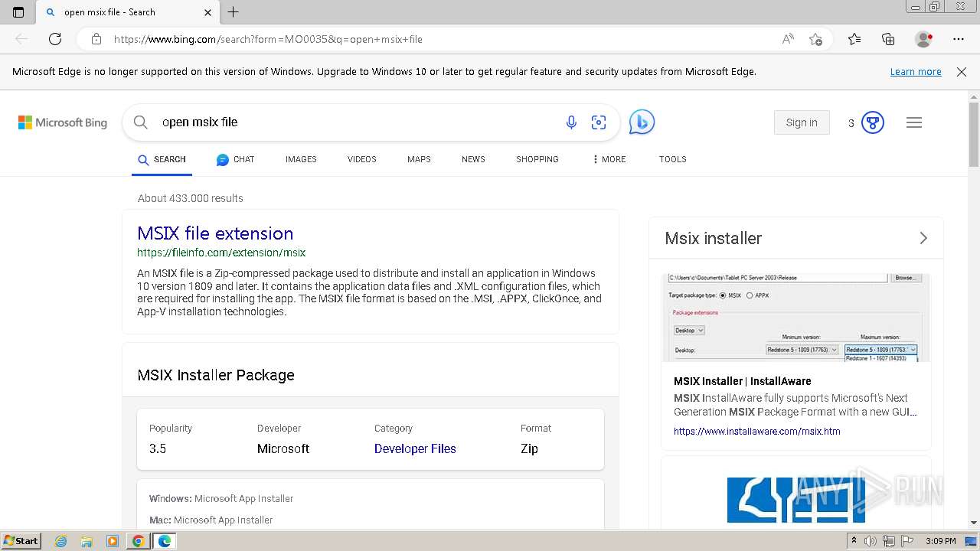Open the network tray icon
The height and width of the screenshot is (551, 980).
(889, 541)
